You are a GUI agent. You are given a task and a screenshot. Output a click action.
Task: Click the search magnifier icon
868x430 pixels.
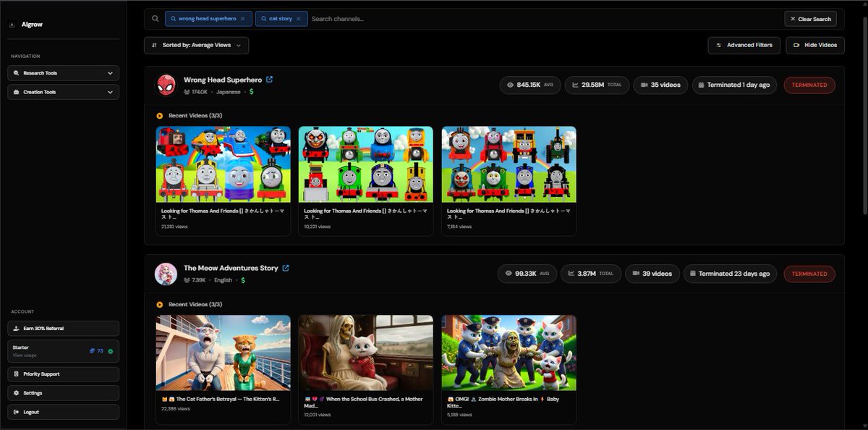pos(156,19)
